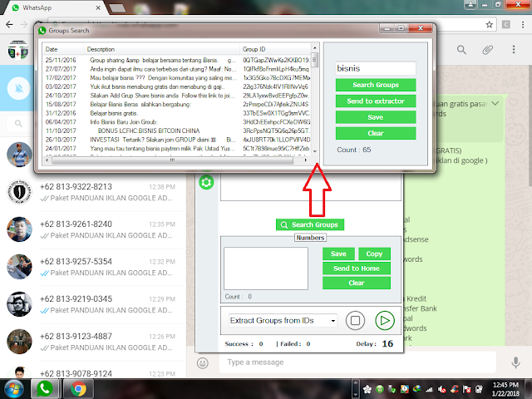Select the row 'Belajar Bisnis Beras'
The image size is (532, 399).
(177, 104)
